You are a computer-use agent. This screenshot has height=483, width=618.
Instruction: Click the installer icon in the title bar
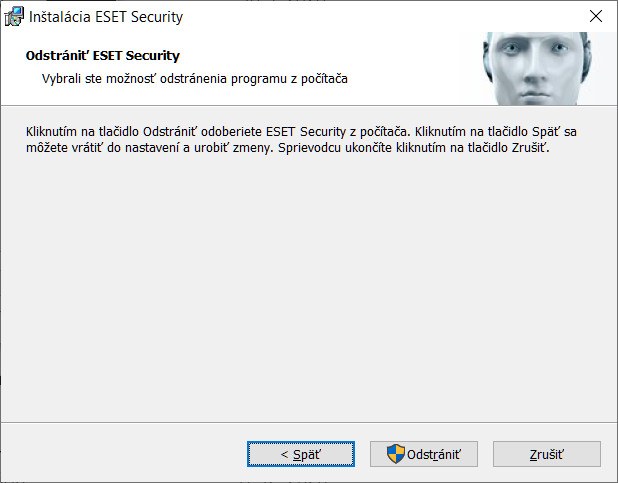click(x=14, y=17)
